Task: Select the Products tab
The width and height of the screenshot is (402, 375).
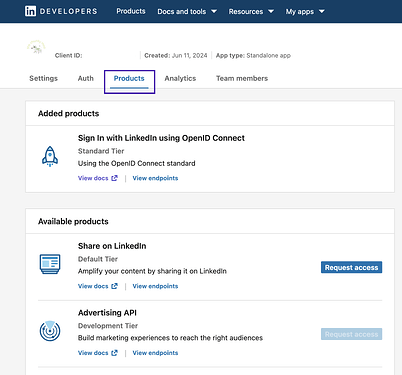Action: 129,78
